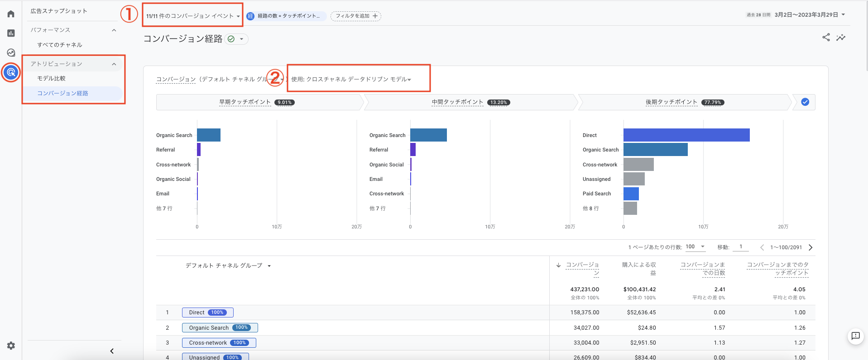Open the Admin settings gear icon
Screen dimensions: 868x360
11,346
